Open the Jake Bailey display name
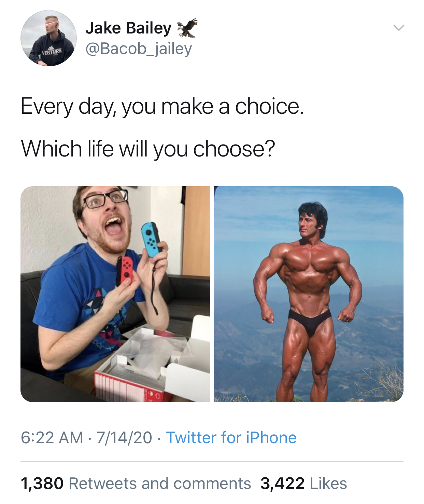 tap(128, 28)
